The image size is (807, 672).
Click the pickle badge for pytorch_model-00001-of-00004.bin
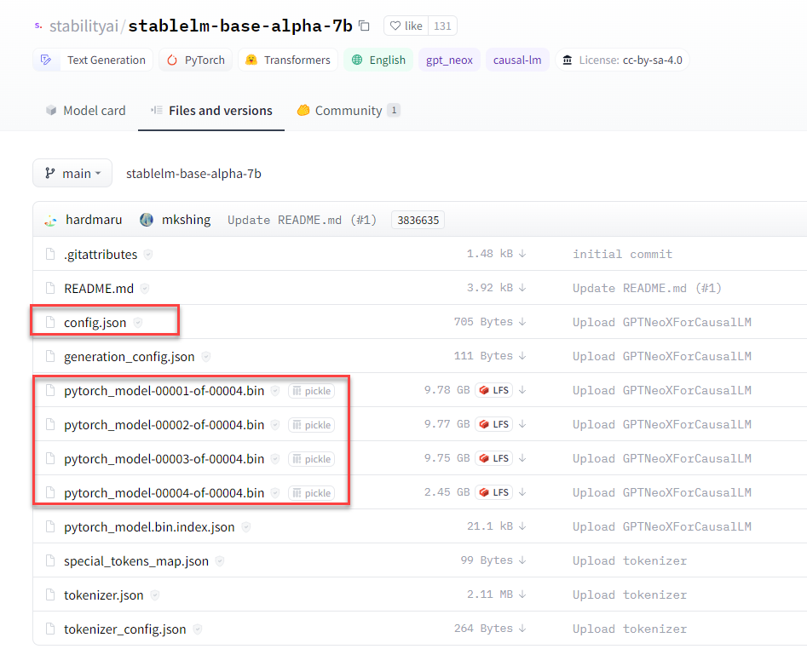[311, 391]
